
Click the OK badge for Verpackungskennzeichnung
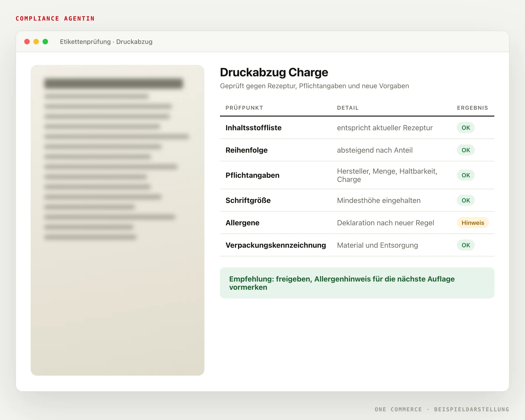466,245
